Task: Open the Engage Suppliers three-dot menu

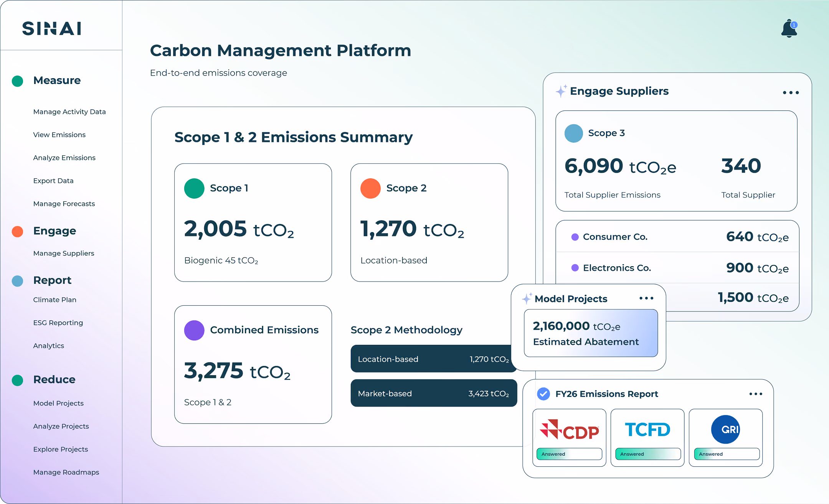Action: click(x=791, y=92)
